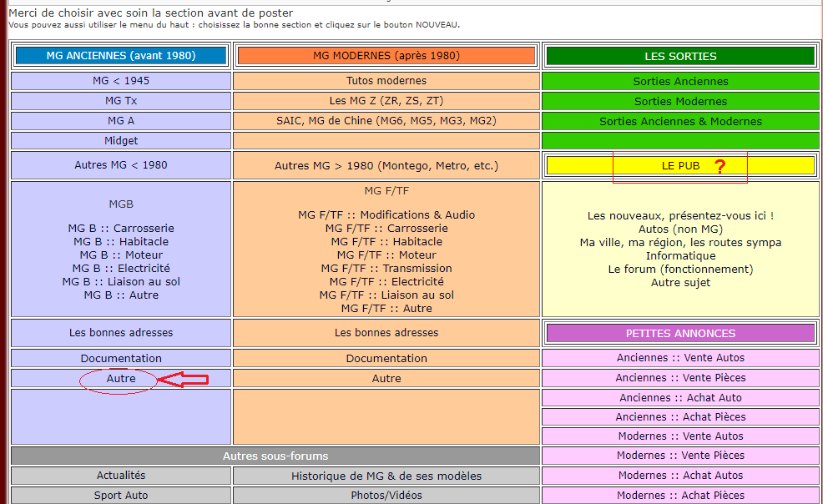Open Sorties Anciennes forum
The width and height of the screenshot is (823, 504).
pyautogui.click(x=680, y=81)
